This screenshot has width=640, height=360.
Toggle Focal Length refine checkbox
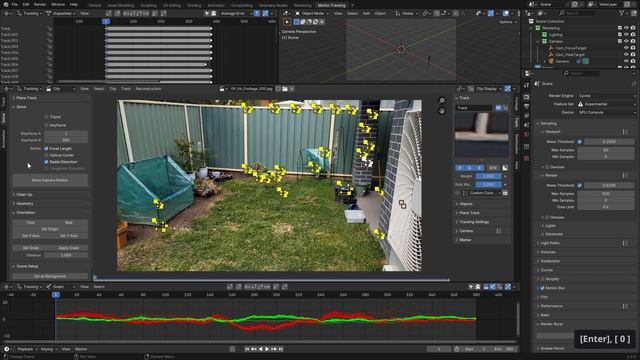[x=46, y=149]
